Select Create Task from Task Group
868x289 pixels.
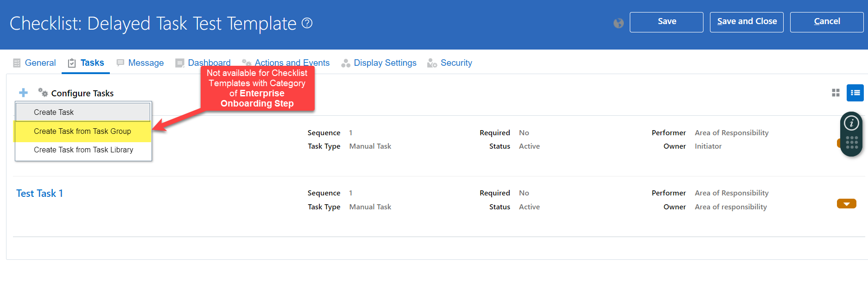click(x=83, y=132)
